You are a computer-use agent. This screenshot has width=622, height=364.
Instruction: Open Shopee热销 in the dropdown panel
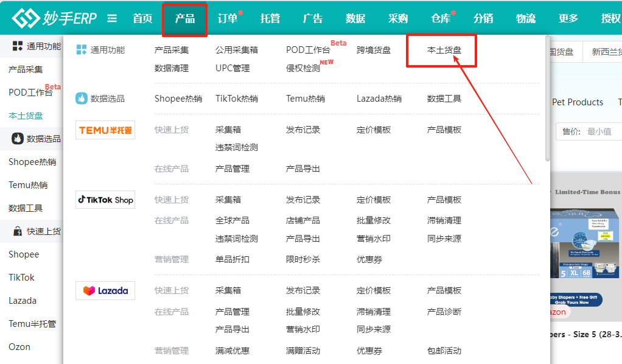click(178, 99)
